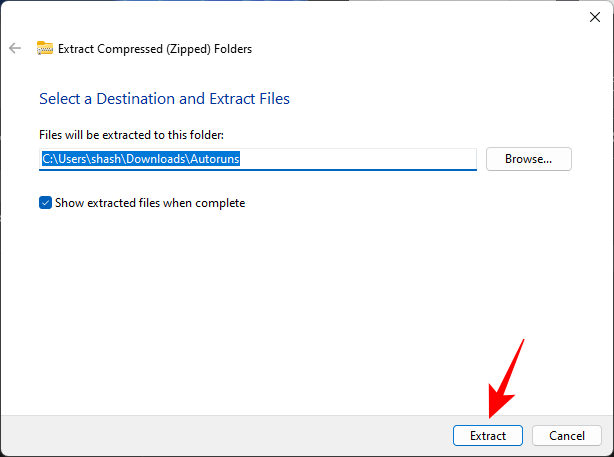Click the 'Extract Compressed (Zipped) Folders' title text
This screenshot has height=457, width=614.
(156, 47)
